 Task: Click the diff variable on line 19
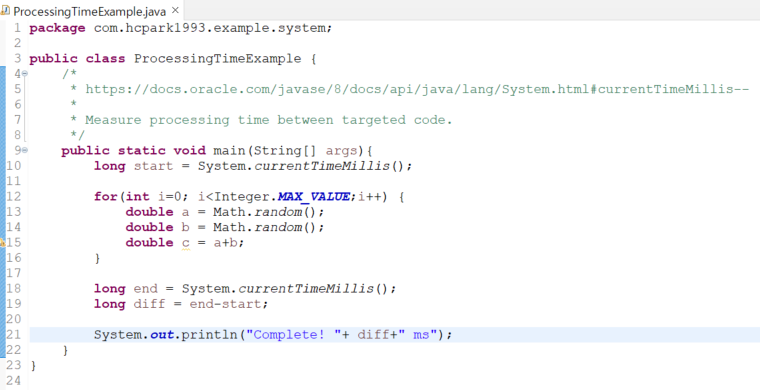click(149, 304)
